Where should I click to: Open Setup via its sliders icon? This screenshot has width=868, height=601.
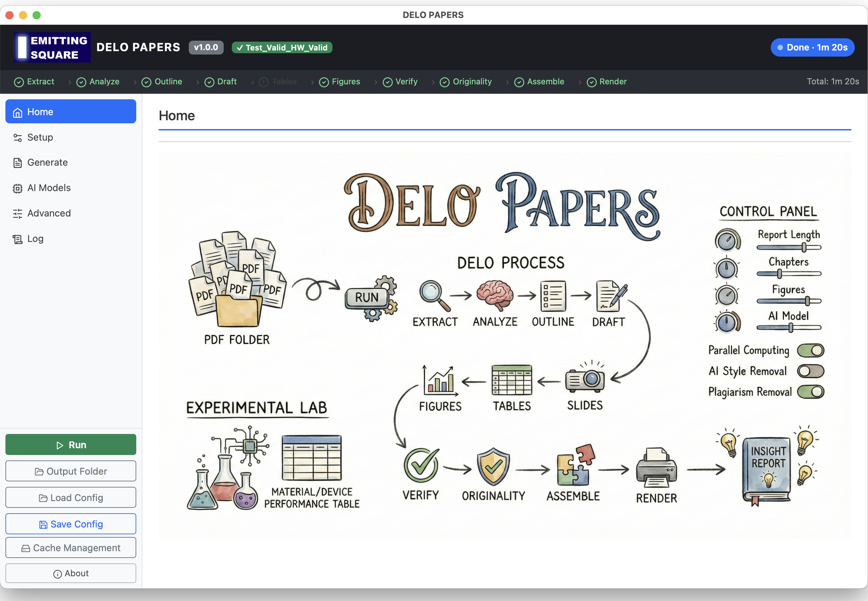18,137
